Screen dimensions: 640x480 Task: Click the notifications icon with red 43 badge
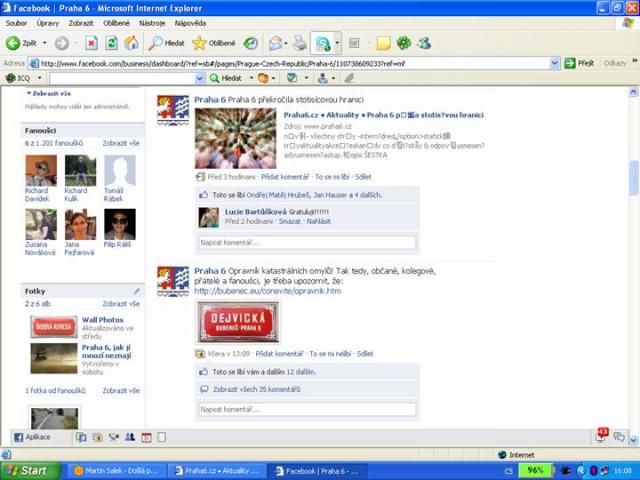pos(601,436)
